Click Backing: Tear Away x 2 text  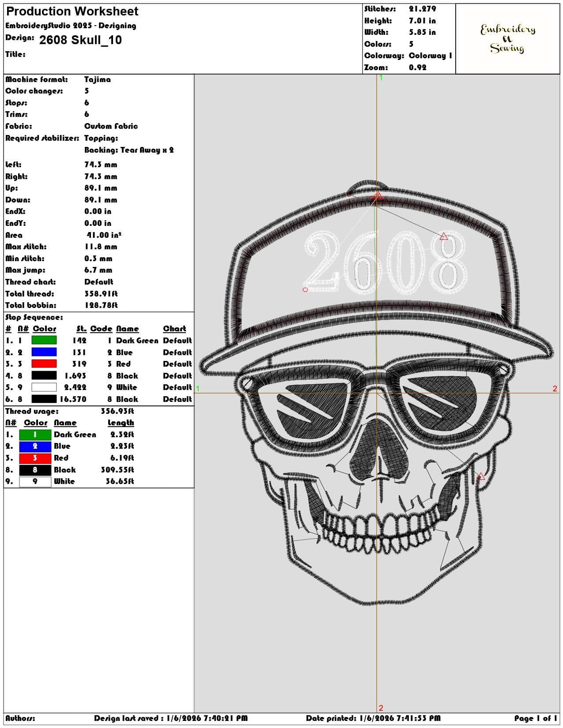[x=129, y=150]
